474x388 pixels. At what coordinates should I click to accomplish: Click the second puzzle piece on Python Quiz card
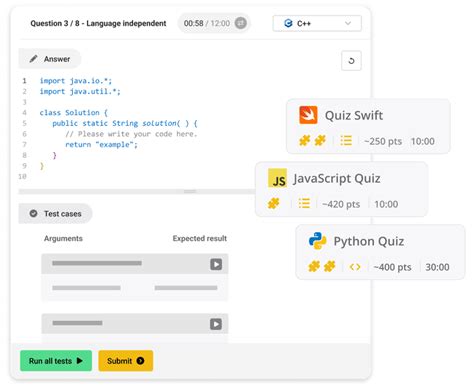[329, 266]
